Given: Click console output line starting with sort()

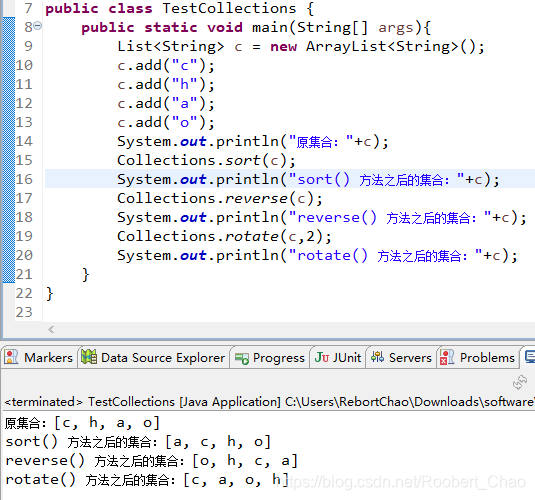Looking at the screenshot, I should 138,442.
